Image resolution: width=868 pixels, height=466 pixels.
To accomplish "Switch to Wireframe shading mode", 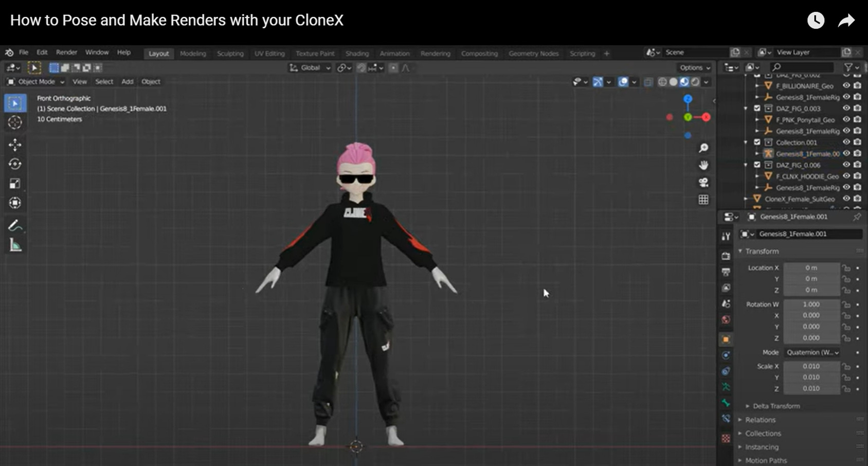I will click(662, 82).
